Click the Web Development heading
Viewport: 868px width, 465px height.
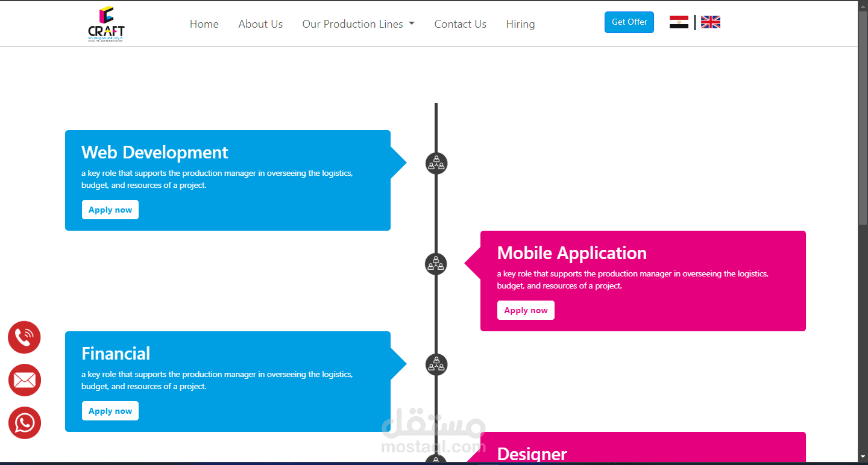point(155,152)
